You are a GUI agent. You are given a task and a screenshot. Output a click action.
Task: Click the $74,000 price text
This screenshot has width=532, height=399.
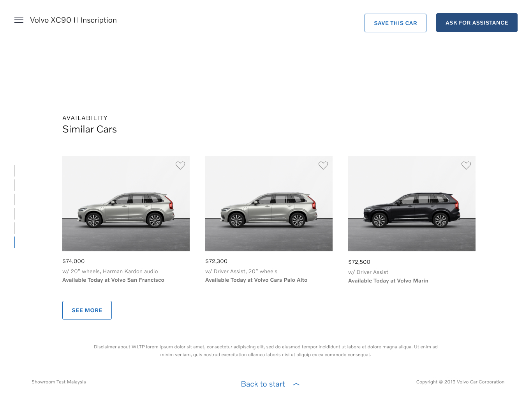coord(74,261)
